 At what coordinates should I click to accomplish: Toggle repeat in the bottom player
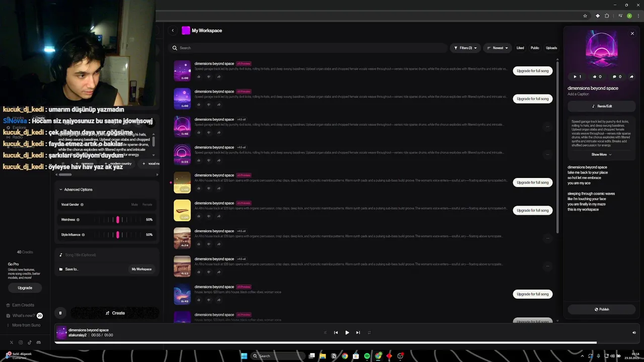tap(369, 332)
